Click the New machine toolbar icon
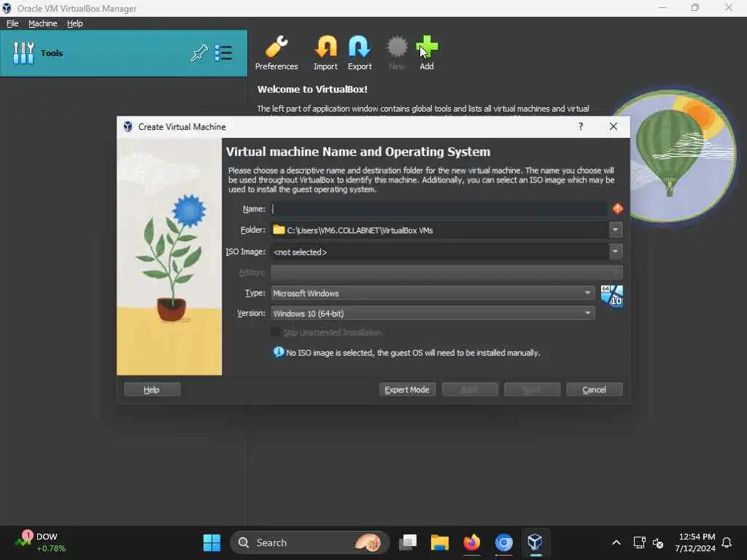 397,52
